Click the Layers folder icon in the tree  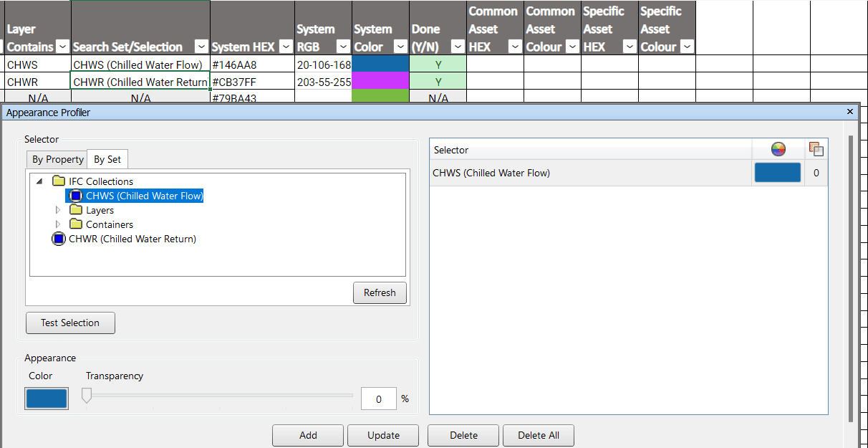pyautogui.click(x=77, y=209)
